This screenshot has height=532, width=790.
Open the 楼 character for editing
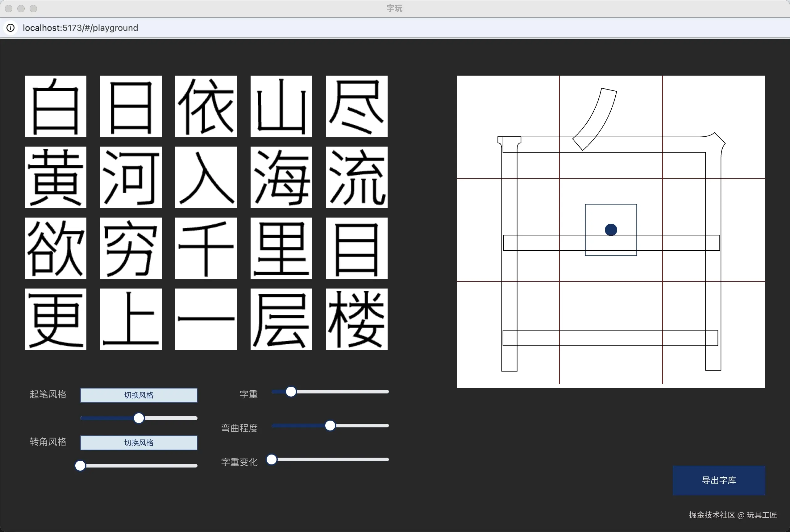(x=356, y=319)
